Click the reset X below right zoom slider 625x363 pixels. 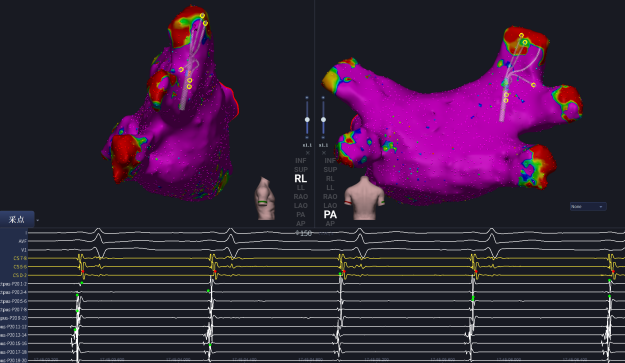click(x=324, y=153)
